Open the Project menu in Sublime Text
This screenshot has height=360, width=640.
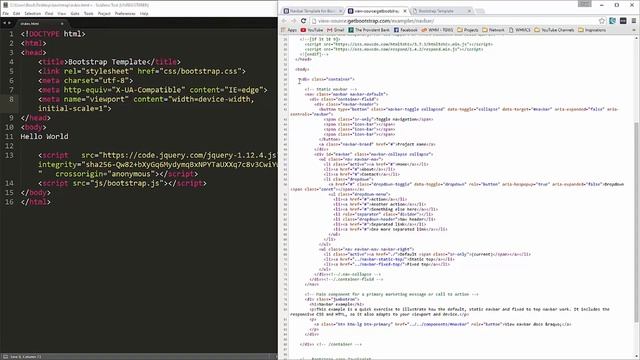(x=104, y=13)
